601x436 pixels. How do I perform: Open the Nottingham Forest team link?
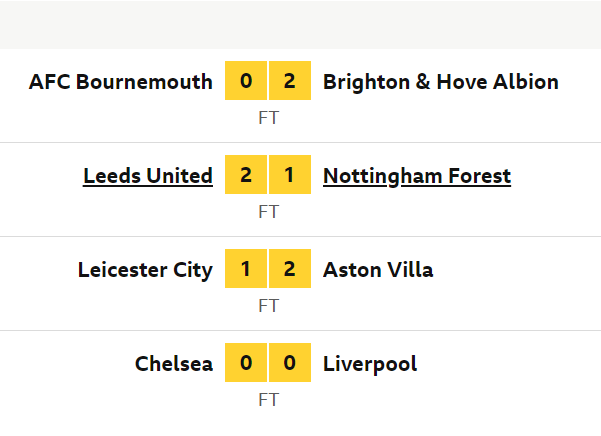417,177
